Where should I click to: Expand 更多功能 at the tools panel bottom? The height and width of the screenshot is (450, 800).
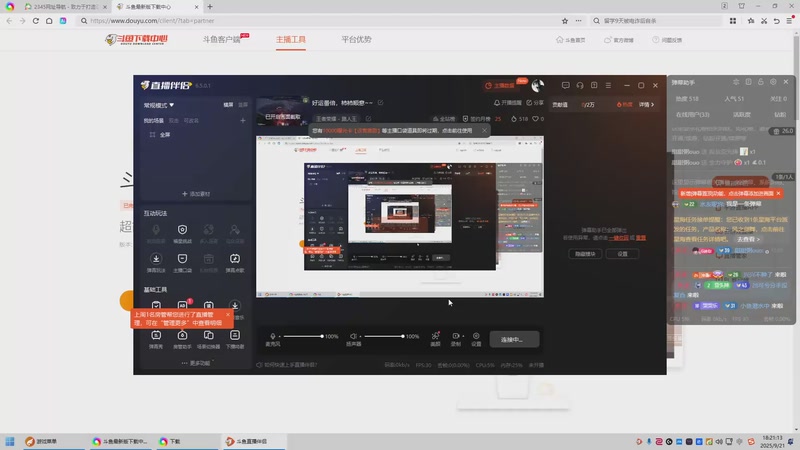[196, 363]
